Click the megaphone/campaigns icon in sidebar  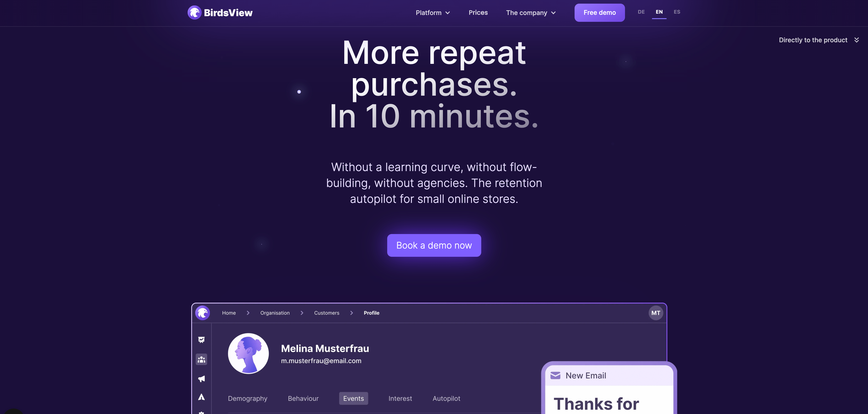[201, 379]
